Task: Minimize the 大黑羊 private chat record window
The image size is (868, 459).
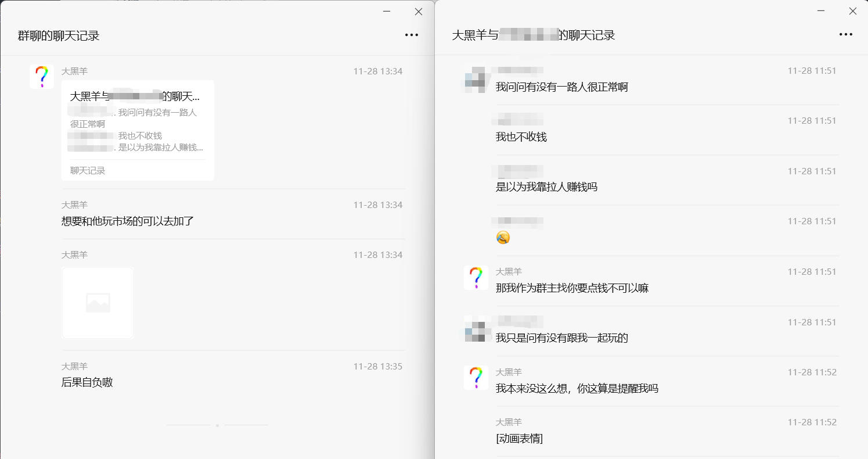Action: click(x=820, y=11)
